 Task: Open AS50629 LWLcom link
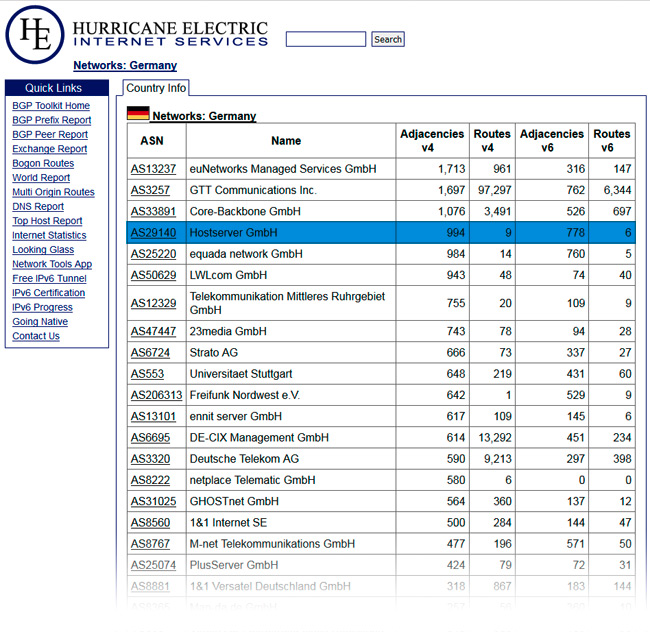(153, 275)
